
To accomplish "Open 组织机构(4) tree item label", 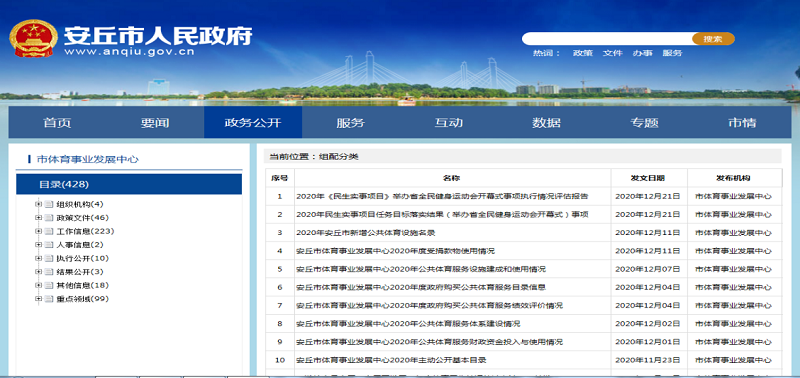I will (80, 205).
